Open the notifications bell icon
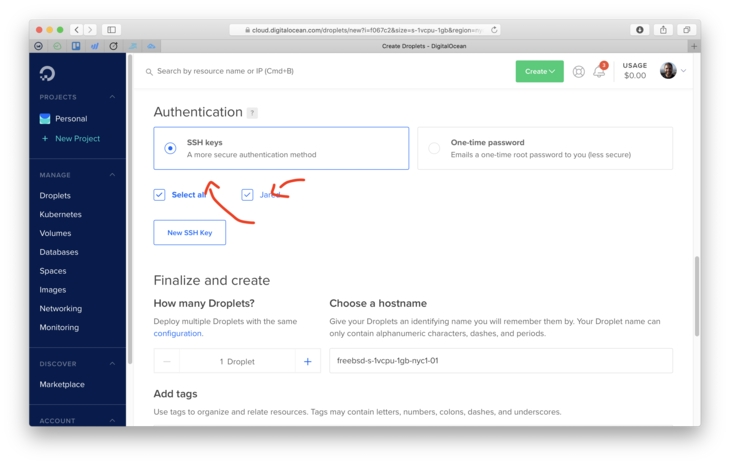Viewport: 730px width, 465px height. click(x=599, y=72)
